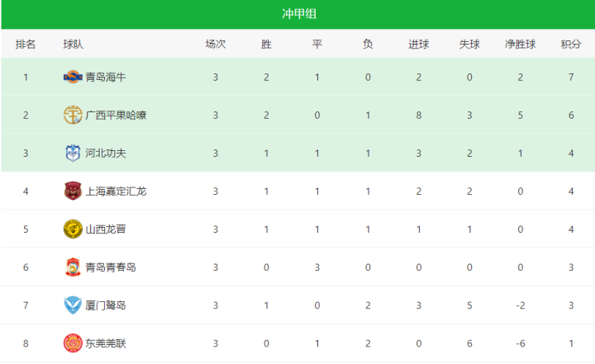Click the 净胜球 column header
Image resolution: width=595 pixels, height=364 pixels.
pos(521,45)
